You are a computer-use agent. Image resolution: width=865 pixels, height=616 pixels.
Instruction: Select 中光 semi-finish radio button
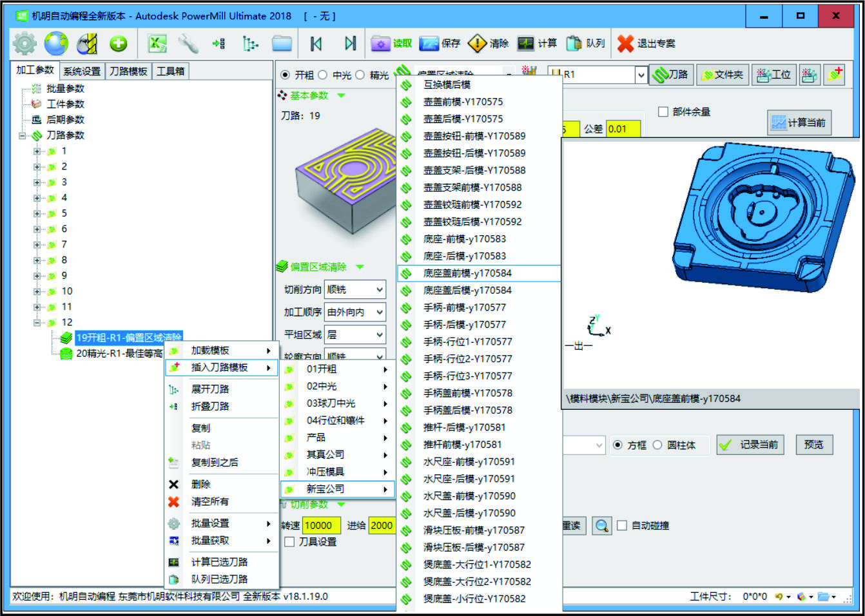pyautogui.click(x=322, y=75)
